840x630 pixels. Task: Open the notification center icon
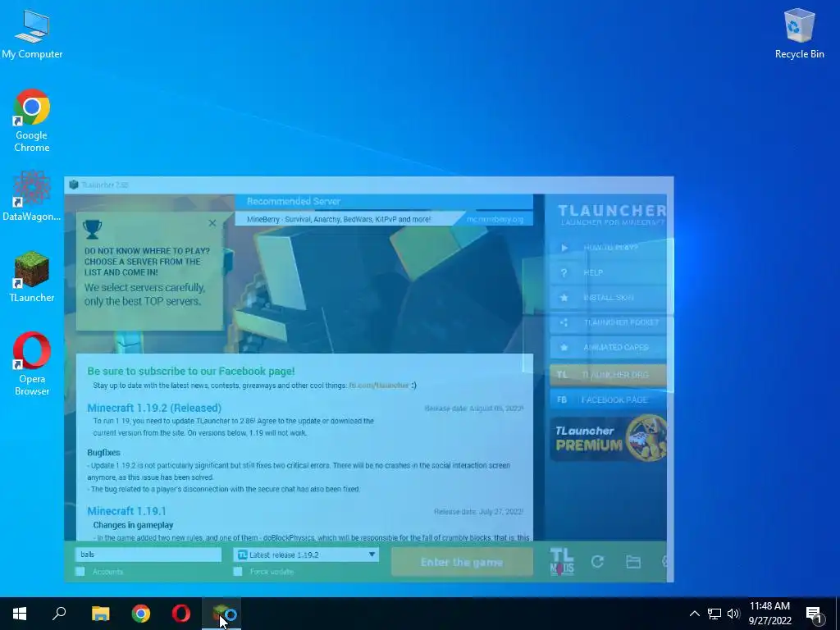tap(815, 615)
